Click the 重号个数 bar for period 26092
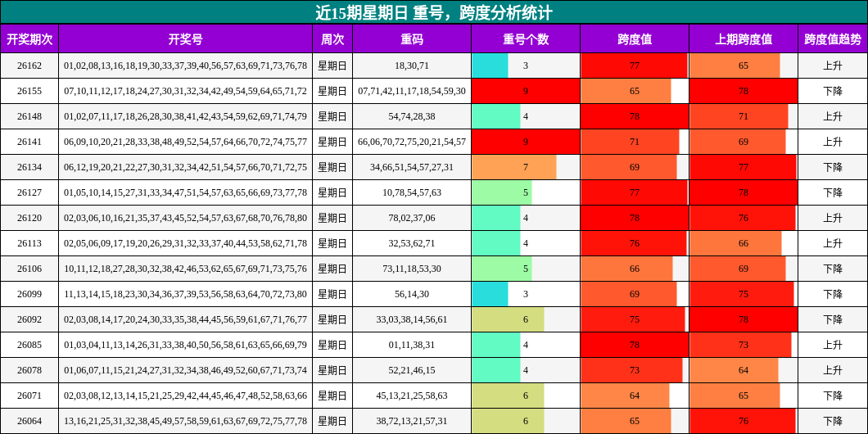The image size is (868, 434). 509,320
